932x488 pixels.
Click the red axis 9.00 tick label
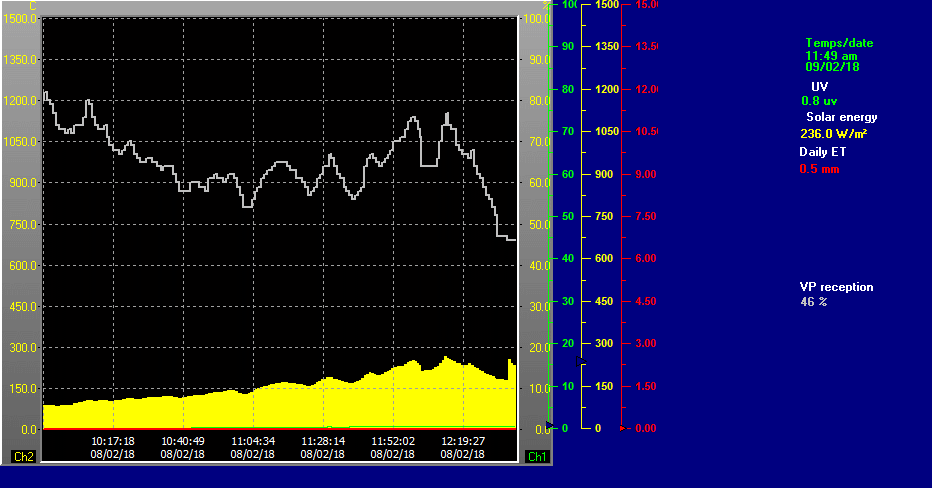pos(646,174)
